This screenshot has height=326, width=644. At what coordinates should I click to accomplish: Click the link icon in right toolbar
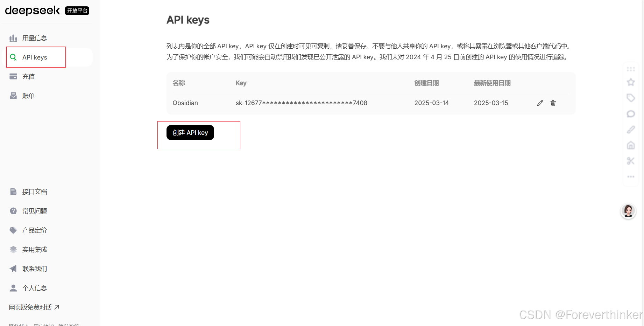click(631, 130)
